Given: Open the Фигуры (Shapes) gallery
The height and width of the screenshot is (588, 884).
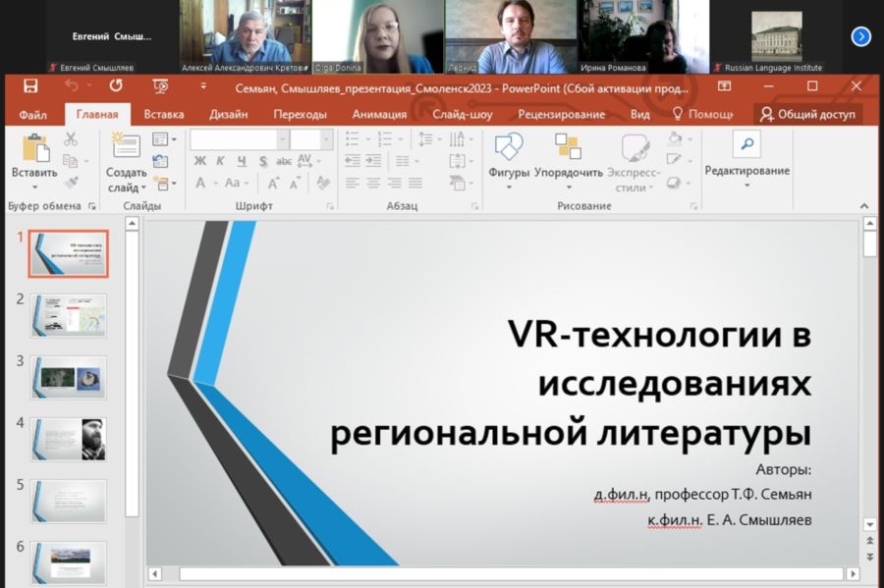Looking at the screenshot, I should (508, 148).
